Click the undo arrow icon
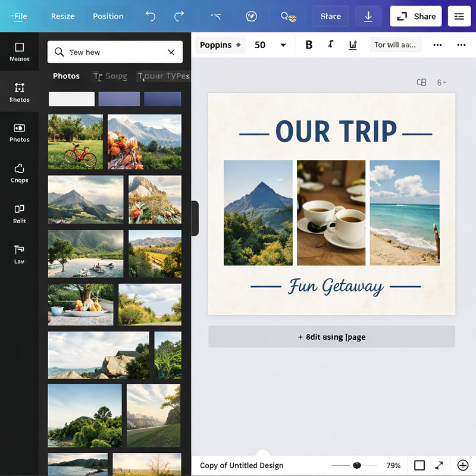The image size is (476, 476). 151,16
